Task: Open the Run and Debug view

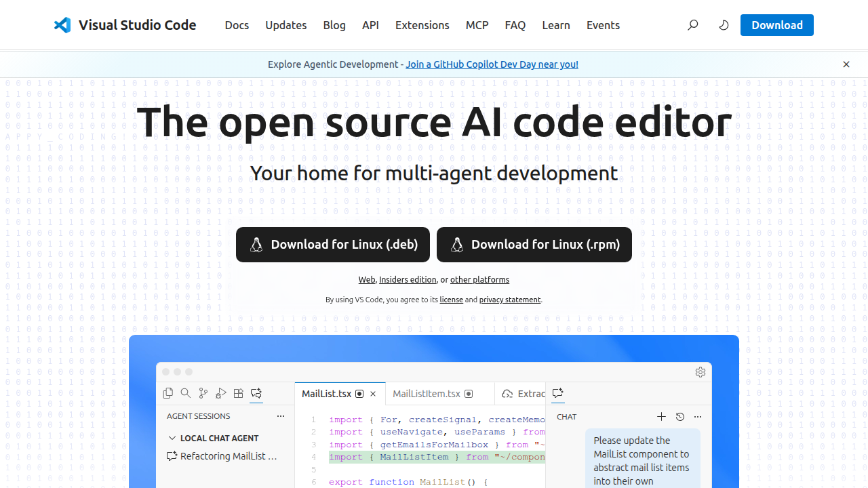Action: coord(220,393)
